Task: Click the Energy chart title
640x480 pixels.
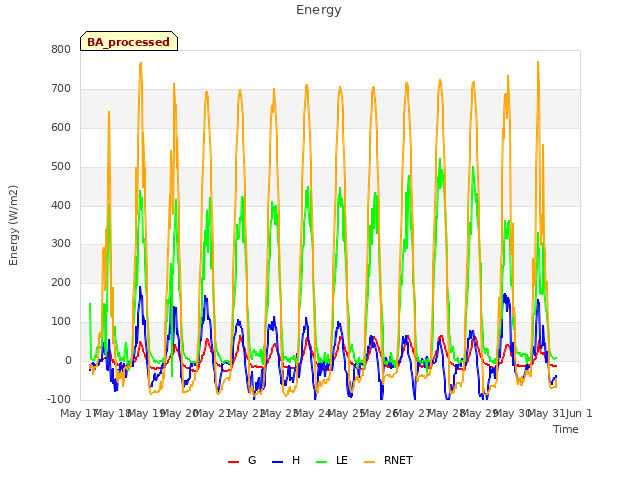Action: (x=319, y=10)
